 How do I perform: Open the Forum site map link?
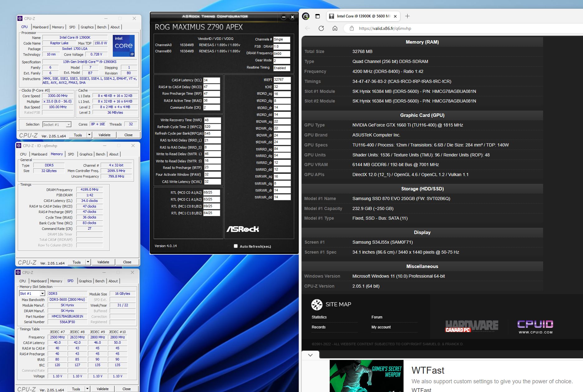point(377,317)
